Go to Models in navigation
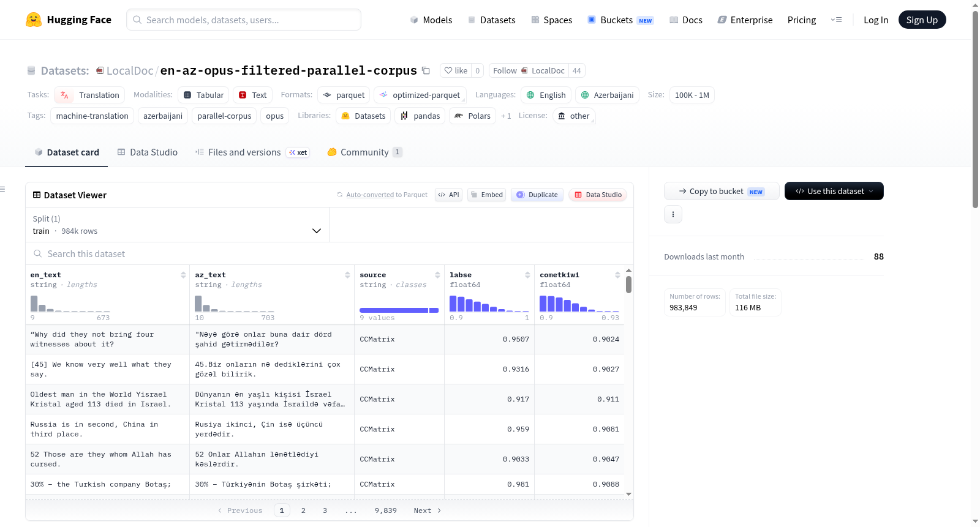 [x=431, y=20]
